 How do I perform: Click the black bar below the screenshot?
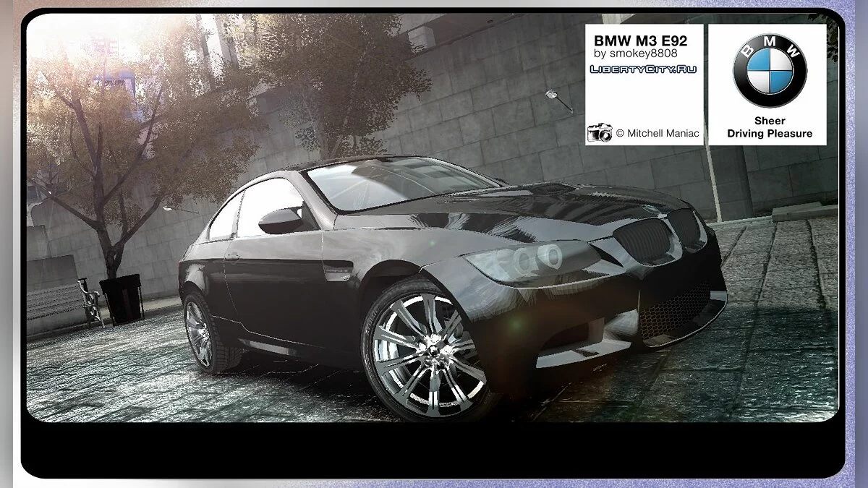pyautogui.click(x=433, y=448)
